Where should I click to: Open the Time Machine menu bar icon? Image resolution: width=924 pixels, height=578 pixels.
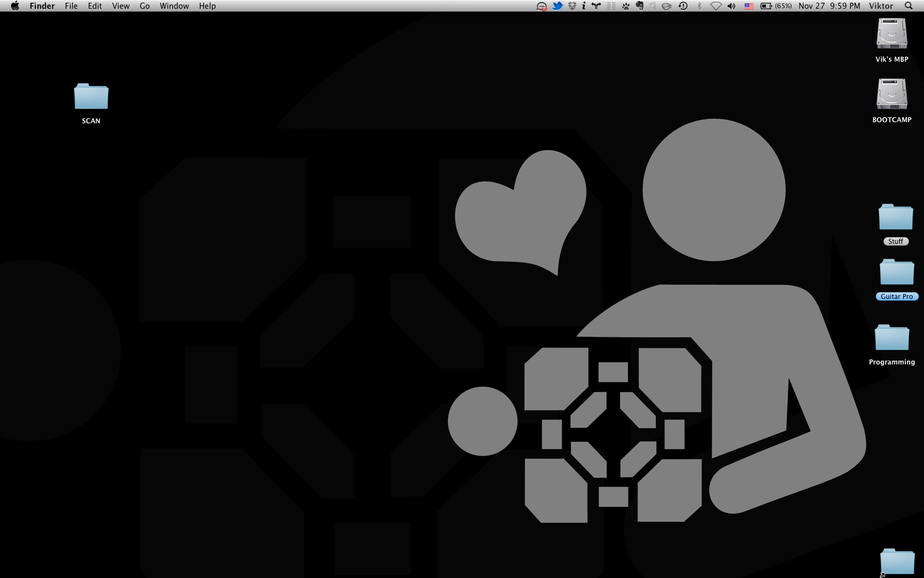[x=683, y=6]
